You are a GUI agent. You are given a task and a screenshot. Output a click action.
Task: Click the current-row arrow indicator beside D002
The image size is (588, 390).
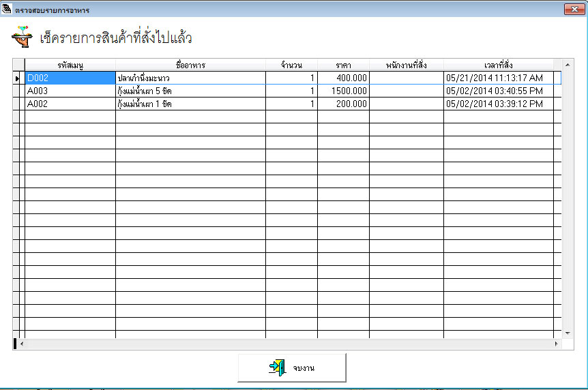[17, 78]
